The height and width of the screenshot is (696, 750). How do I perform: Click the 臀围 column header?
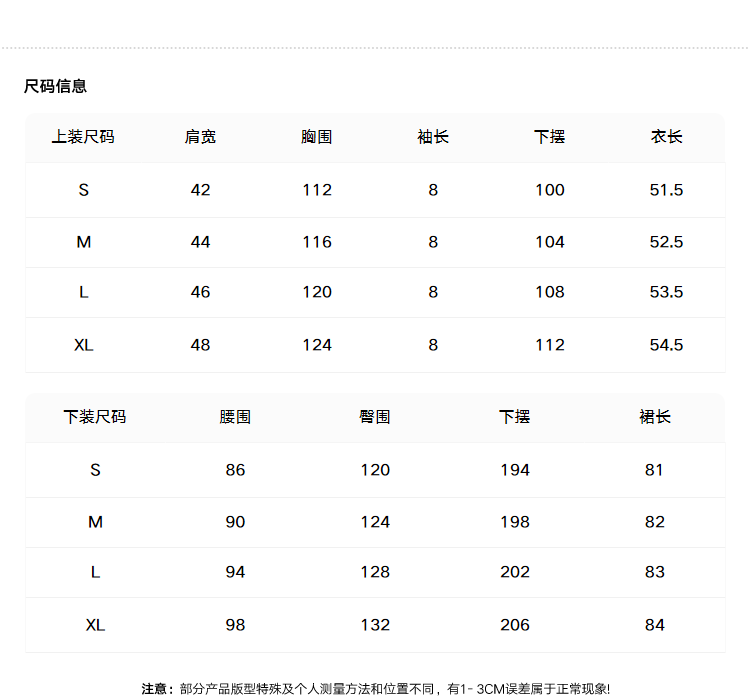pos(375,417)
